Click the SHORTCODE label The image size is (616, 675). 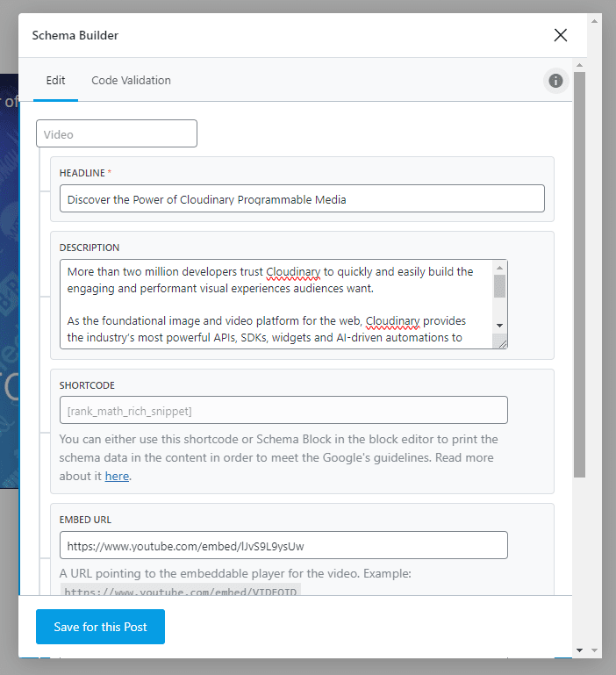click(x=87, y=385)
